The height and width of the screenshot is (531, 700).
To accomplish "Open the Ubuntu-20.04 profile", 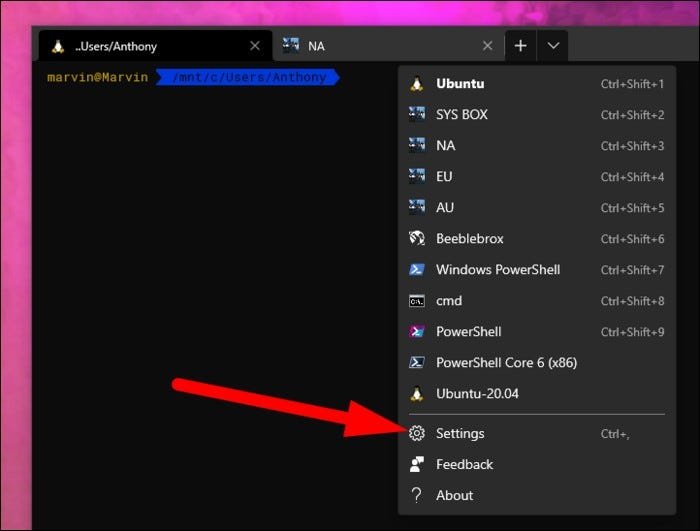I will click(537, 393).
